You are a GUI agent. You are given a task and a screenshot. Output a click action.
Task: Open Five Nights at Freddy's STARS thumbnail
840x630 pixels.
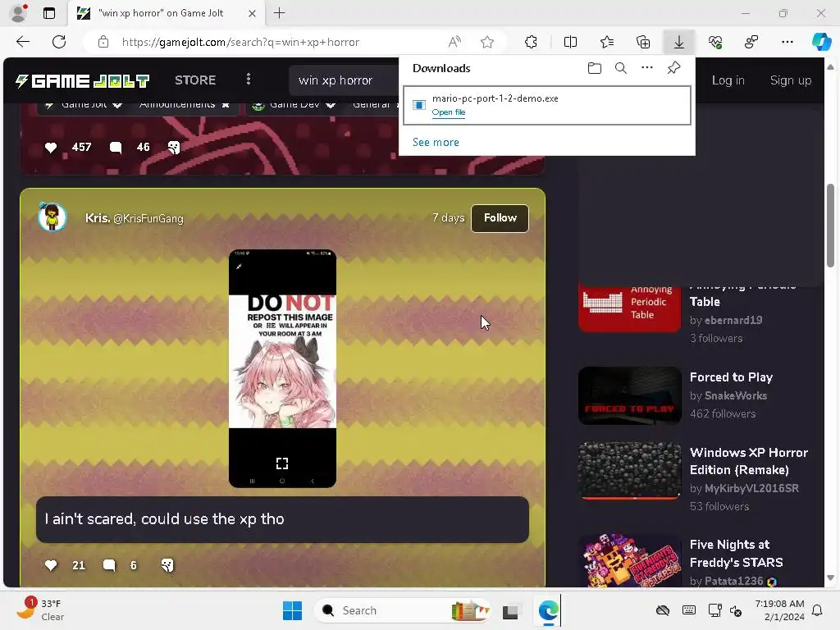[x=629, y=559]
